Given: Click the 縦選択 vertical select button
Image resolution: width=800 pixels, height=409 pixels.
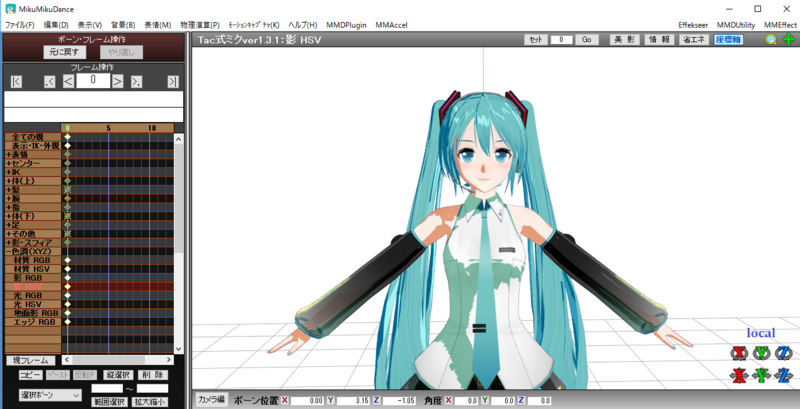Looking at the screenshot, I should coord(118,375).
